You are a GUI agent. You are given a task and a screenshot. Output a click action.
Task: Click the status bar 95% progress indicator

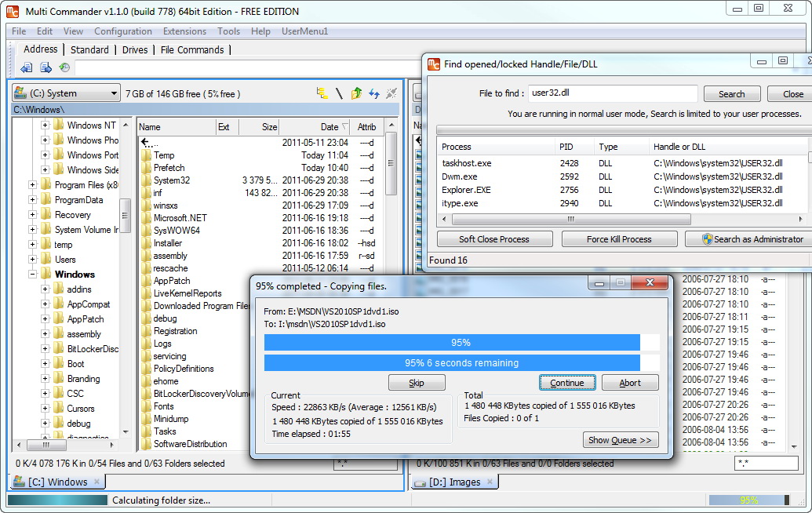point(748,500)
